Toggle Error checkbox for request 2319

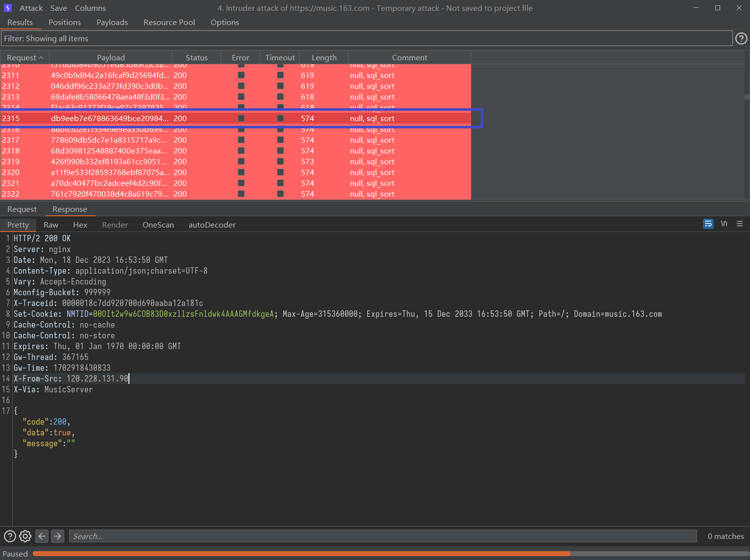241,162
